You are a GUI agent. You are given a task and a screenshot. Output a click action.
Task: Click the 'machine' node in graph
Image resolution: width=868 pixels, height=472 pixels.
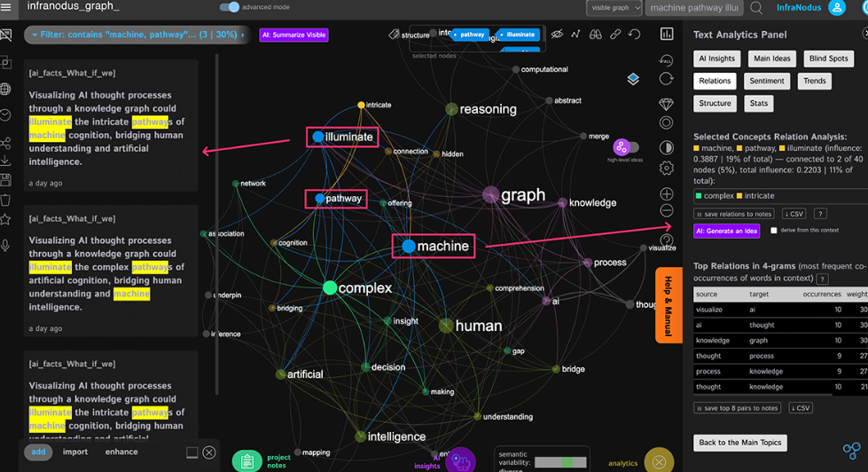click(x=409, y=247)
